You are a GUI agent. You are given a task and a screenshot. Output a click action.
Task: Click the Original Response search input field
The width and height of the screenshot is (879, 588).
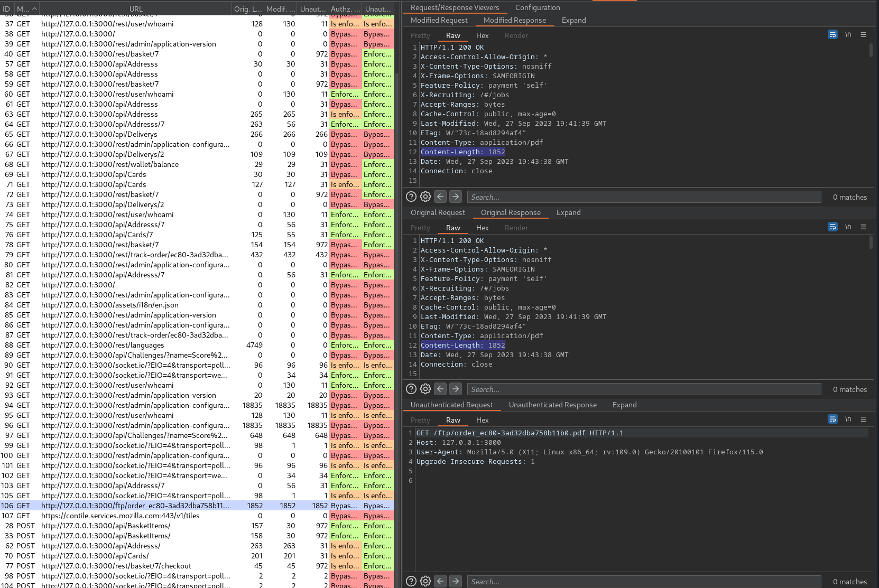(x=643, y=389)
